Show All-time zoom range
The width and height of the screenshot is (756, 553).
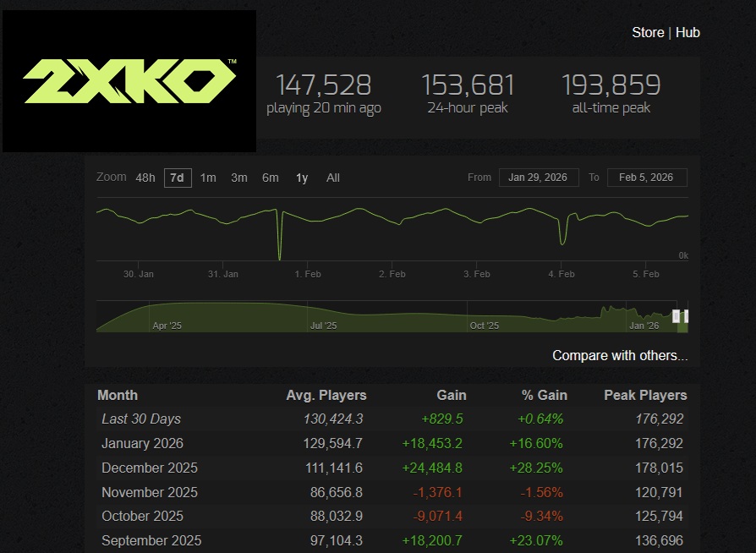(332, 178)
